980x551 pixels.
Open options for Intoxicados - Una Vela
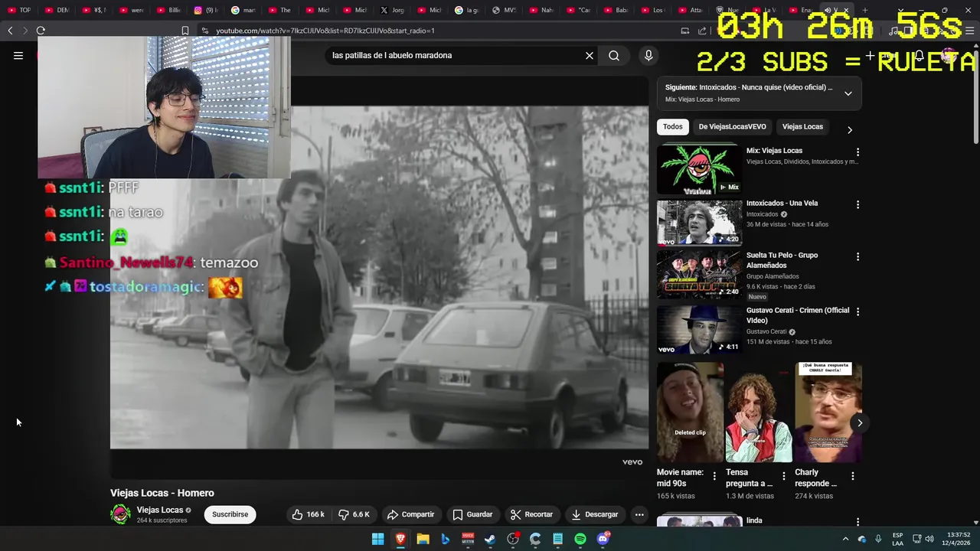[x=857, y=204]
